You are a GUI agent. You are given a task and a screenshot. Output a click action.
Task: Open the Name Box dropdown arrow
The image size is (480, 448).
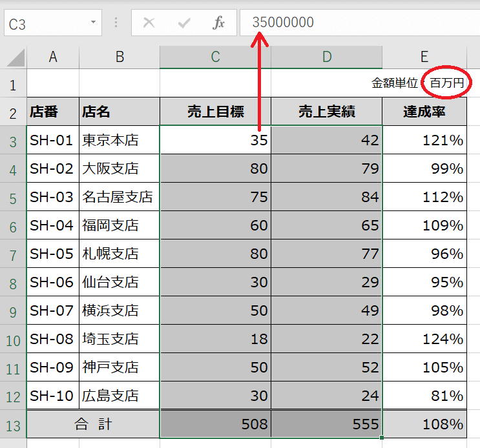point(94,23)
